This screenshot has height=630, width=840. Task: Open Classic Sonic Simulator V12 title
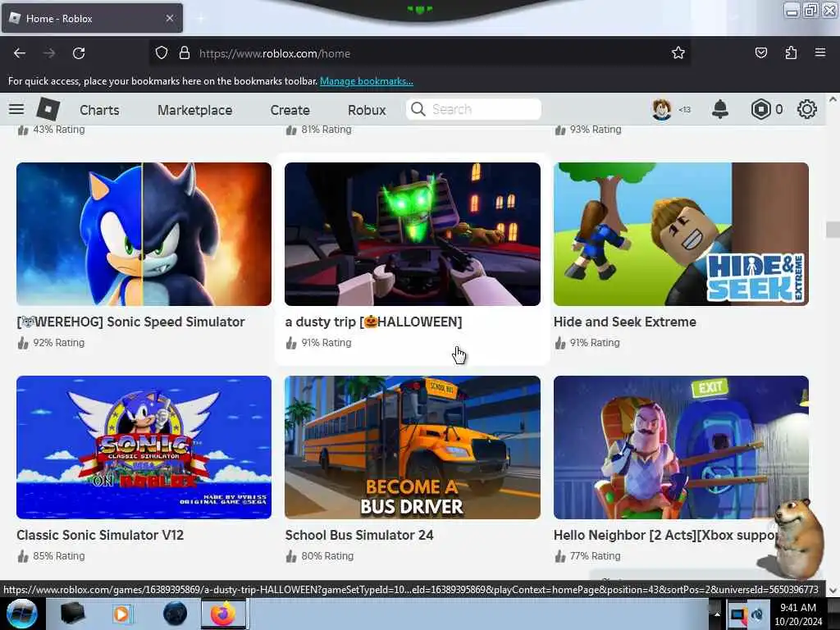[100, 535]
